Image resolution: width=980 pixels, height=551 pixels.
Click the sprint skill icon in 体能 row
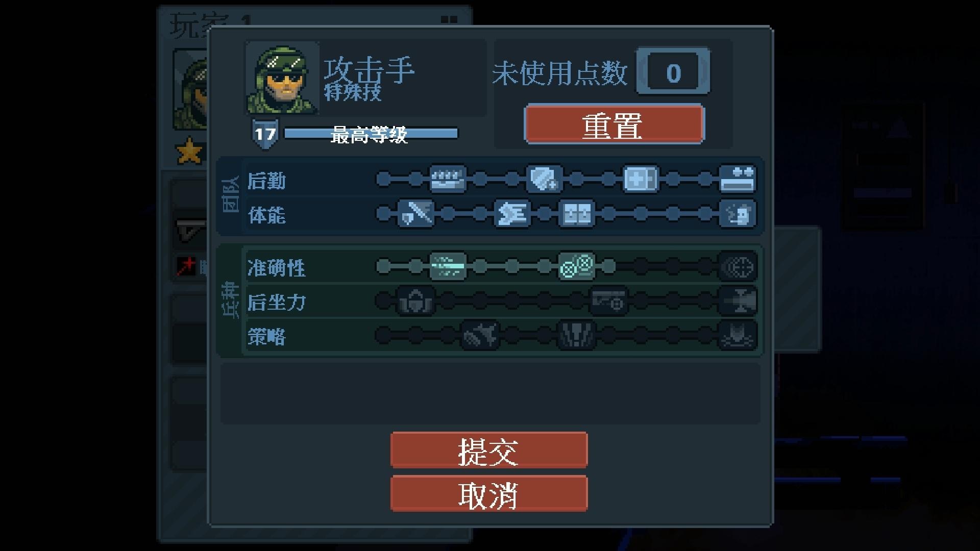point(512,214)
